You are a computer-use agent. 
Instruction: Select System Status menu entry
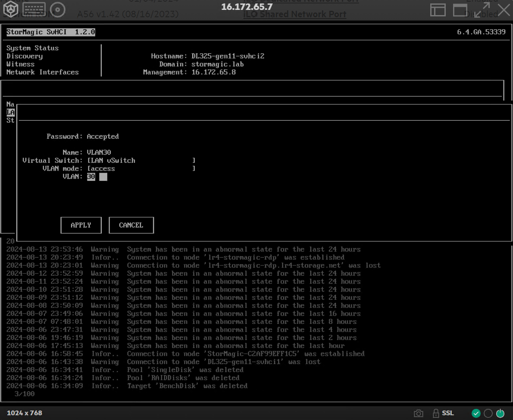[x=32, y=48]
